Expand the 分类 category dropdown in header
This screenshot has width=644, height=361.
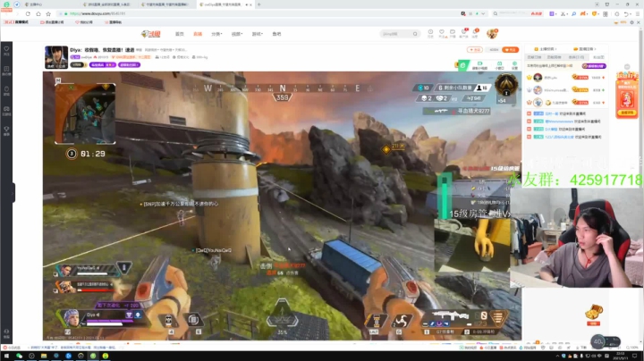[x=216, y=34]
